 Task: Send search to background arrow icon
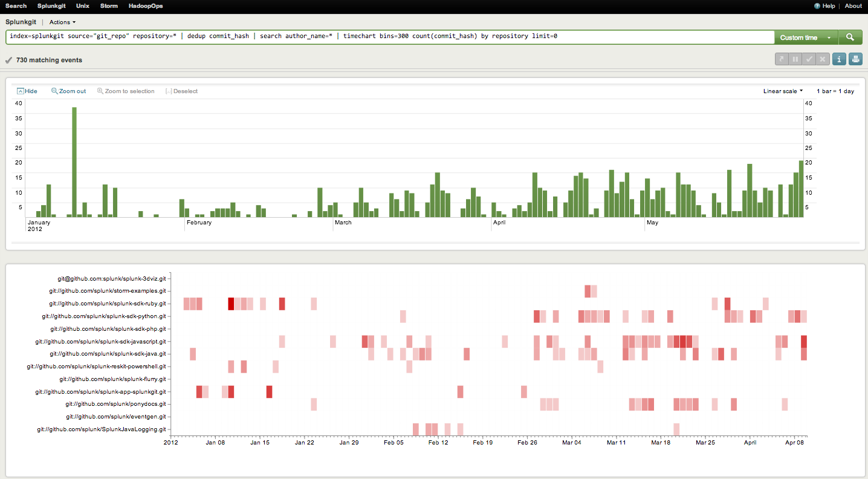tap(782, 59)
